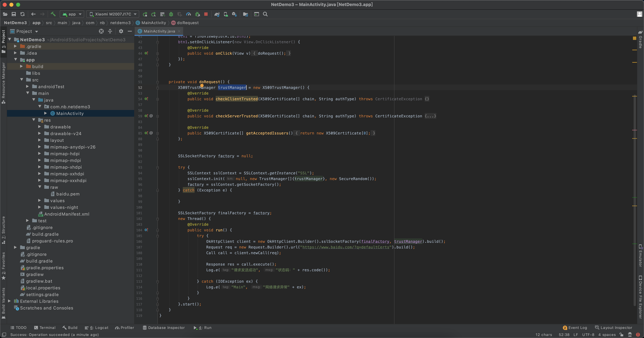644x338 pixels.
Task: Expand the External Libraries node
Action: pyautogui.click(x=10, y=301)
